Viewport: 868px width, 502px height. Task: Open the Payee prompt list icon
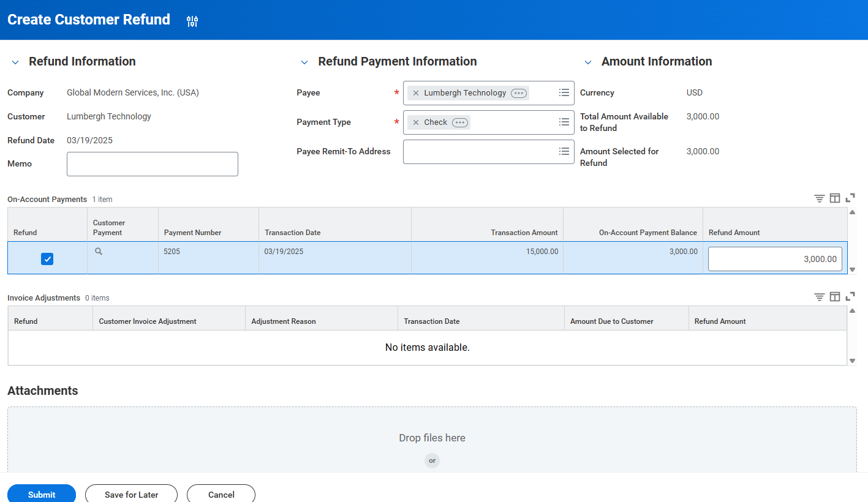click(x=564, y=92)
